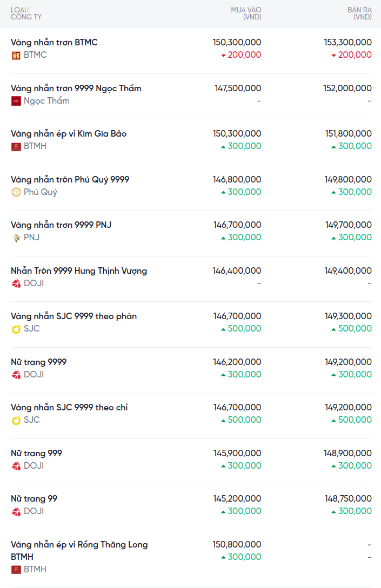Click the PNJ logo icon

[x=16, y=238]
